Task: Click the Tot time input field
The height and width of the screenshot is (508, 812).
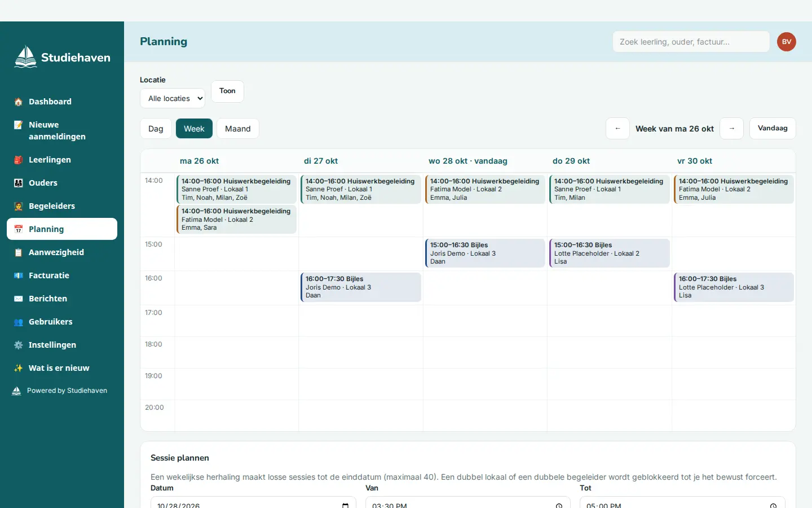Action: pyautogui.click(x=682, y=502)
